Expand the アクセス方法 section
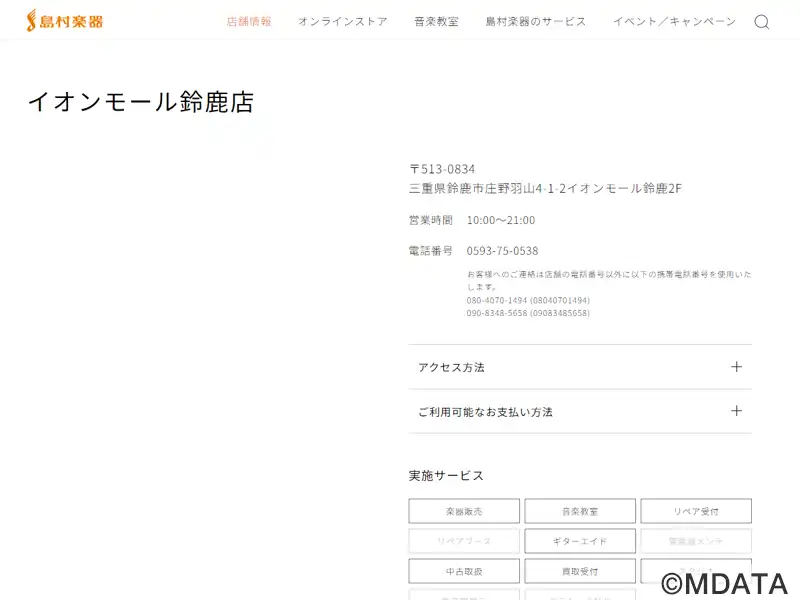 pyautogui.click(x=580, y=367)
